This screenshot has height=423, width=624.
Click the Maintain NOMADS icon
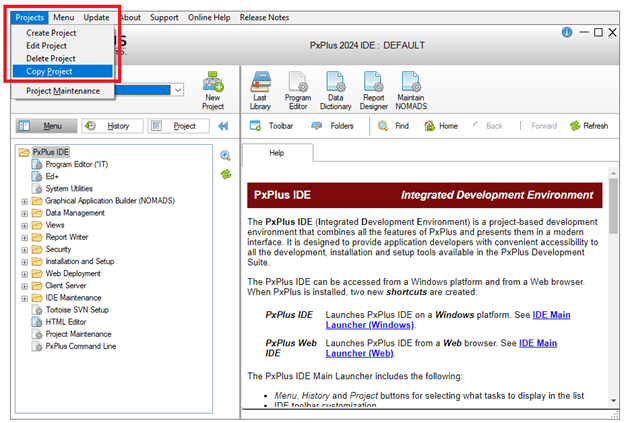point(411,90)
